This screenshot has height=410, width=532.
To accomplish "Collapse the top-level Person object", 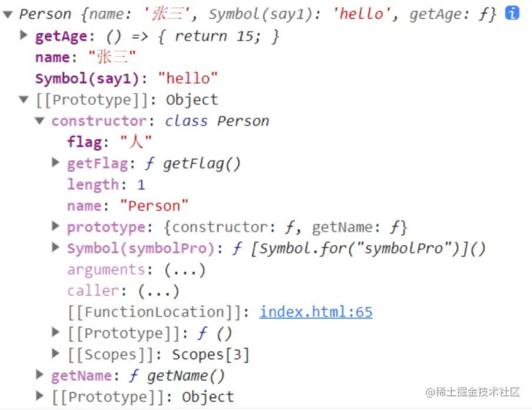I will pos(8,14).
